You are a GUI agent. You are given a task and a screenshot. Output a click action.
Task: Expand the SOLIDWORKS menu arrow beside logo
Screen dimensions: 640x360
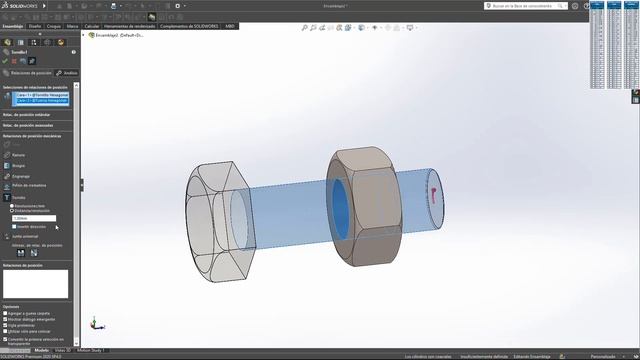point(44,6)
